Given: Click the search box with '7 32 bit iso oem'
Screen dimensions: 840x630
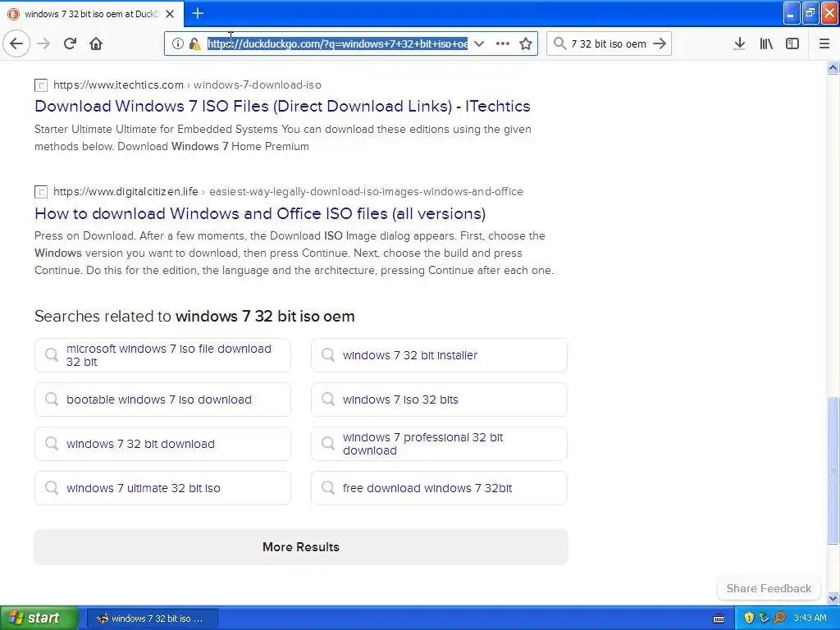Looking at the screenshot, I should click(x=609, y=43).
